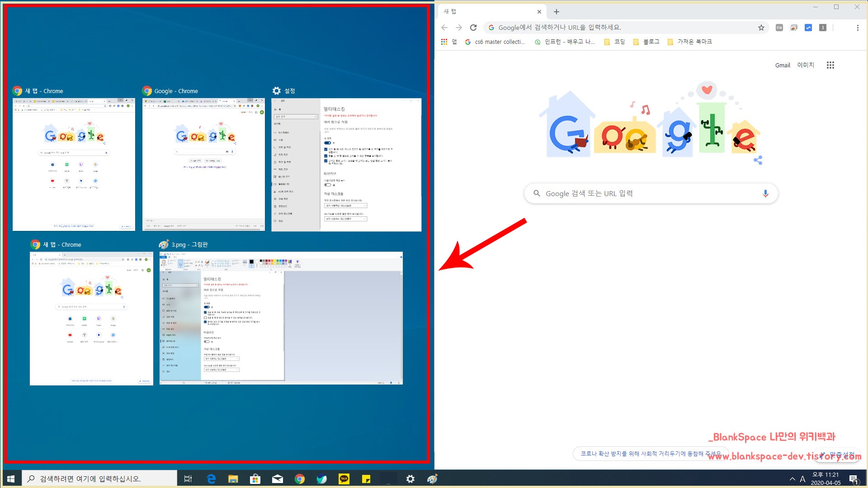Click the share icon beside the doodle
Screen dimensions: 868x488
click(x=758, y=160)
